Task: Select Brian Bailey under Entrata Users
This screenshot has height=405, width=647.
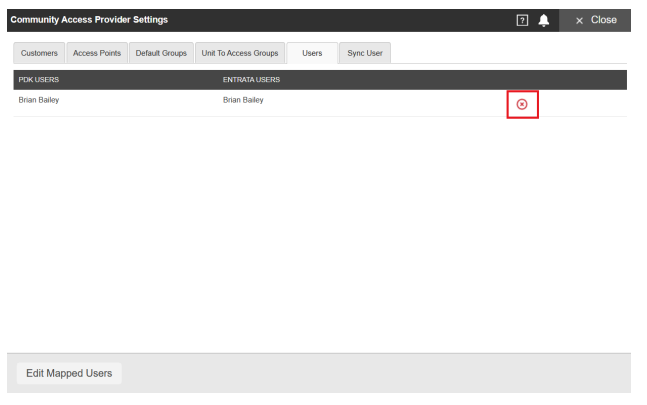Action: (x=243, y=100)
